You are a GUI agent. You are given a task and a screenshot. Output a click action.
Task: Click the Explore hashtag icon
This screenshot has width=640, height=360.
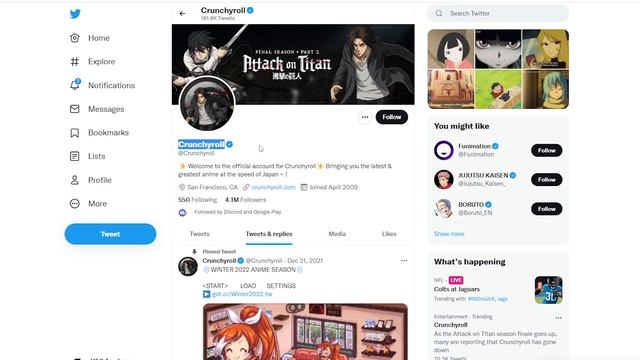pos(75,62)
